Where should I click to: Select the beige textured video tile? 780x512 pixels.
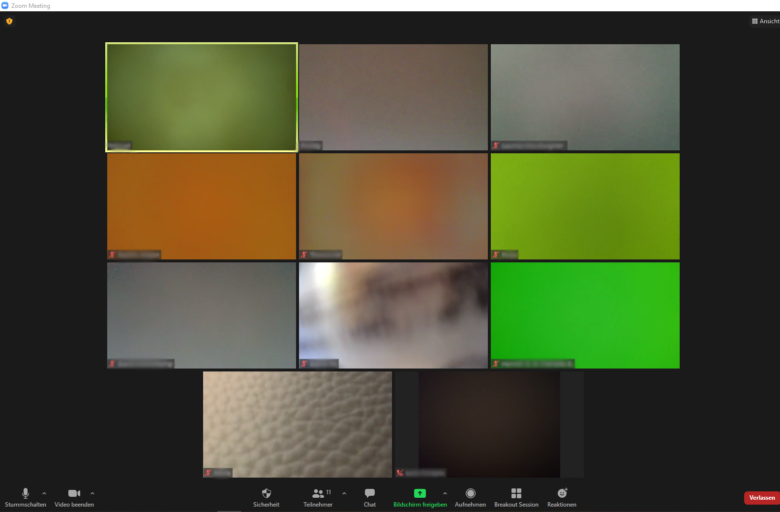tap(297, 424)
